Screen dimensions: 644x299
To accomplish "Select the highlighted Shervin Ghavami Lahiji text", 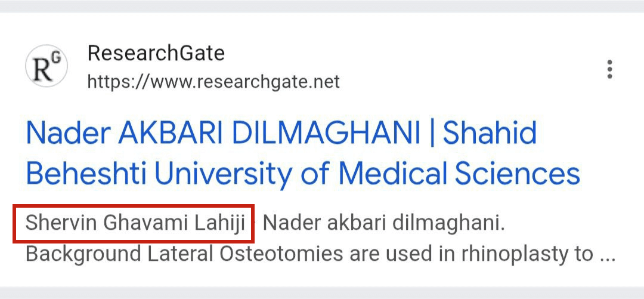I will pyautogui.click(x=135, y=224).
